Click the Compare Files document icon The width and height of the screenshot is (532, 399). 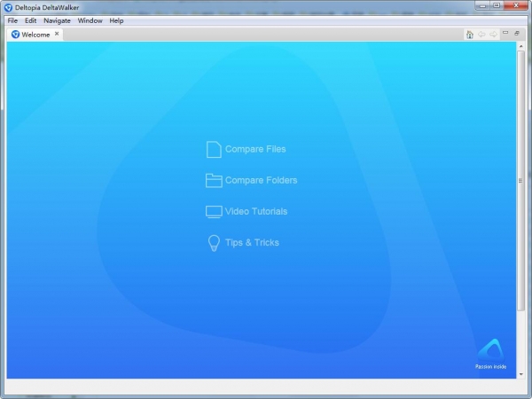click(x=214, y=149)
